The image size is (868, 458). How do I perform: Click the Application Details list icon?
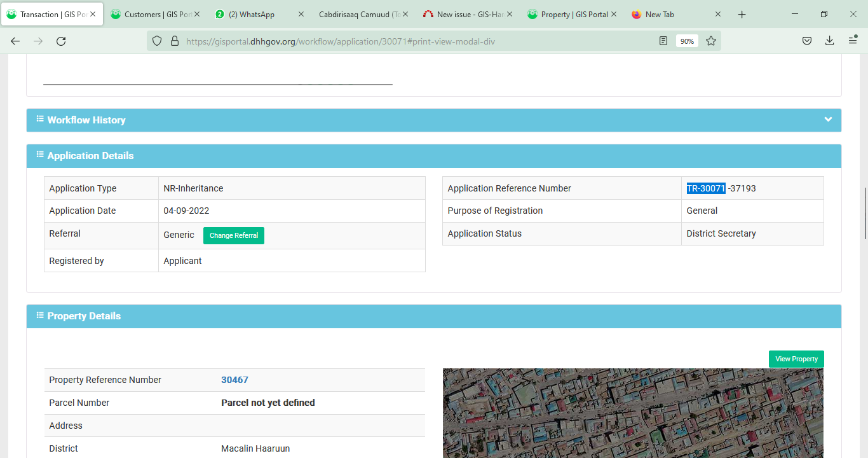coord(40,155)
